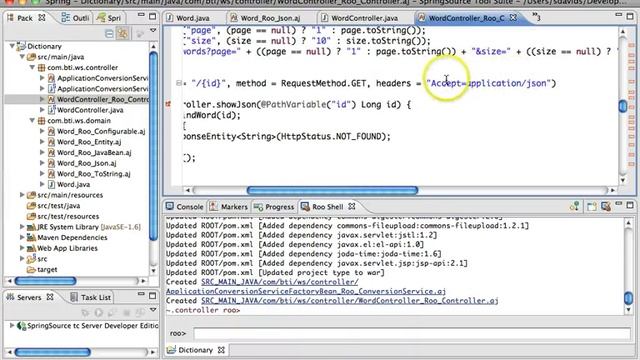Toggle fold marker beside RequestMethod.GET line
This screenshot has height=360, width=640.
pos(178,83)
